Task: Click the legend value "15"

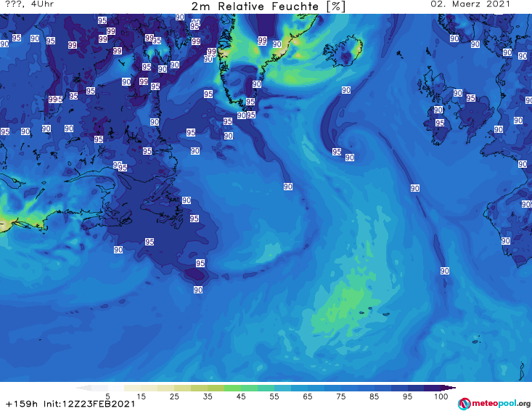Action: point(141,396)
